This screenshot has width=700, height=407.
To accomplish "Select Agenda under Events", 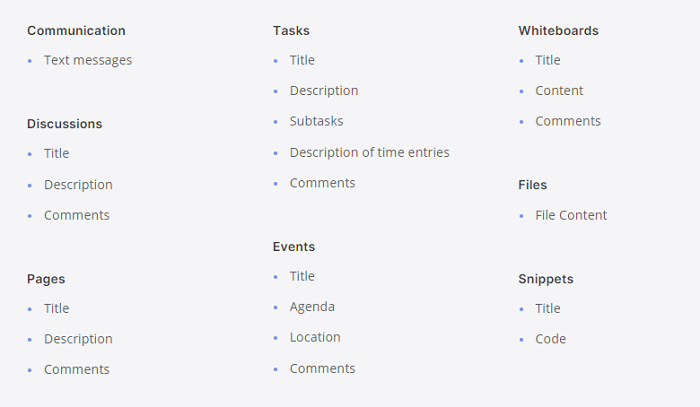I will tap(312, 307).
